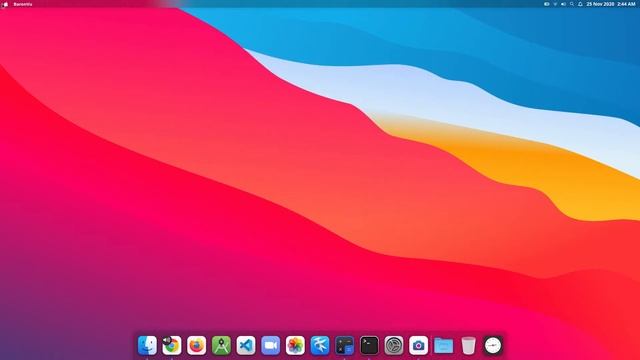Open the volume control in top bar
The image size is (640, 360).
563,4
